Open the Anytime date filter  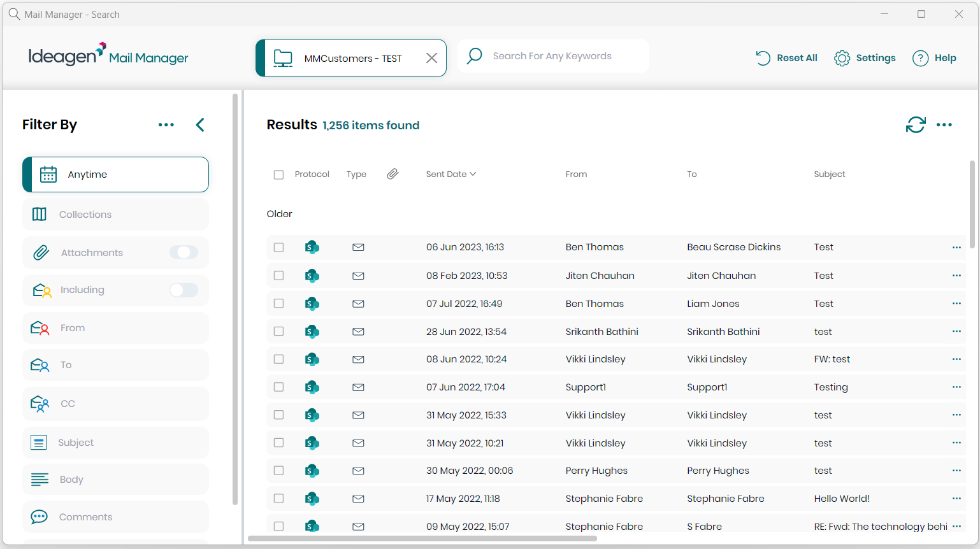(115, 175)
